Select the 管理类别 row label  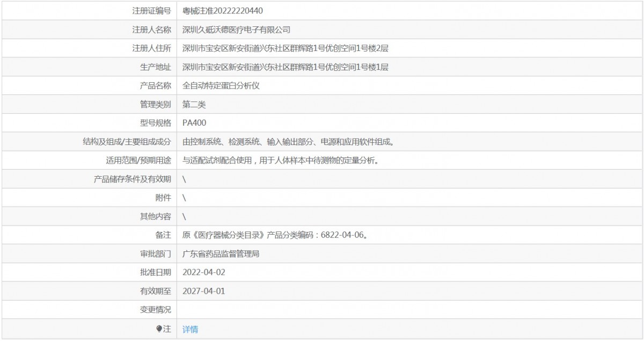click(x=156, y=104)
